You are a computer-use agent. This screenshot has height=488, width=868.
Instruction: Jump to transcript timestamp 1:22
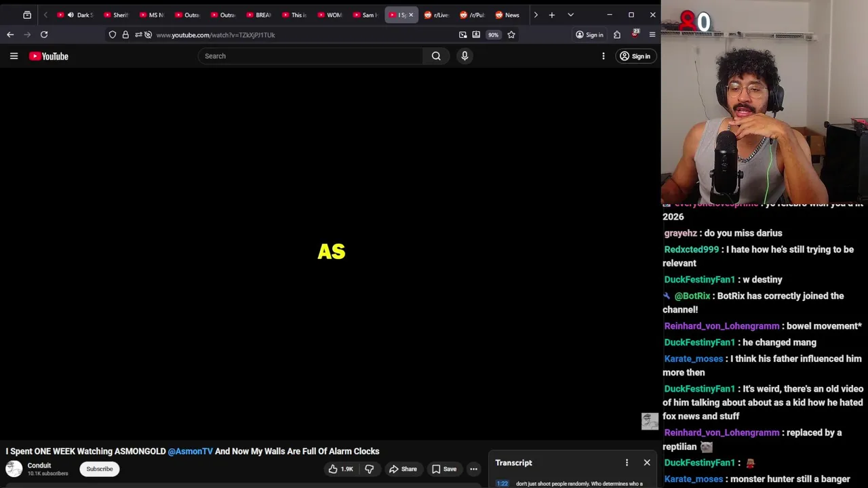[x=502, y=484]
